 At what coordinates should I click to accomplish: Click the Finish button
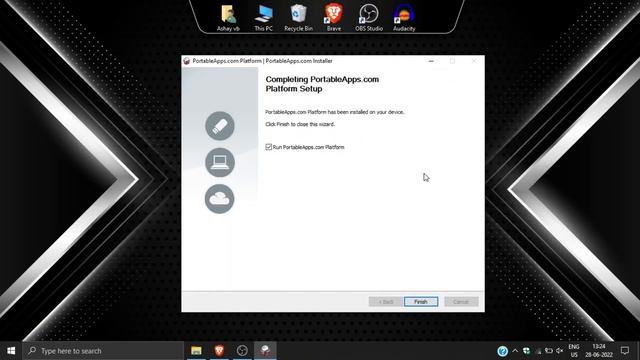click(421, 302)
